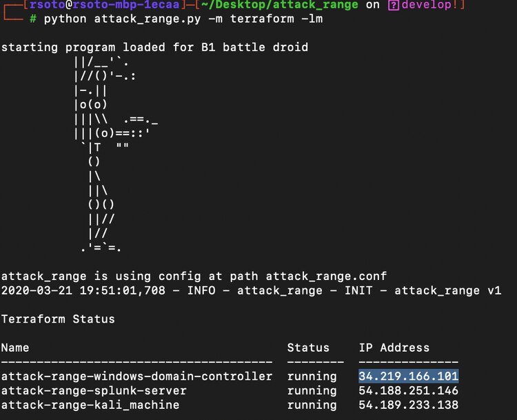Click the kali machine IP 54.189.233.138
The width and height of the screenshot is (517, 420).
click(408, 405)
